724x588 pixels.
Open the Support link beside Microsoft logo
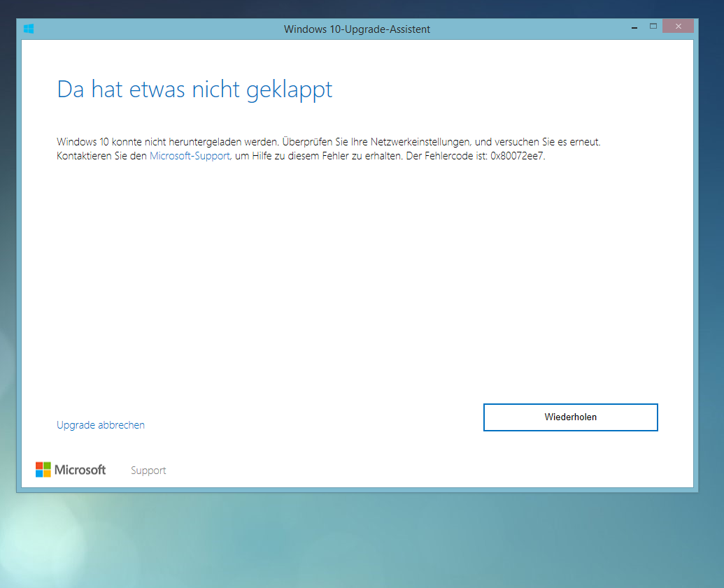point(148,471)
